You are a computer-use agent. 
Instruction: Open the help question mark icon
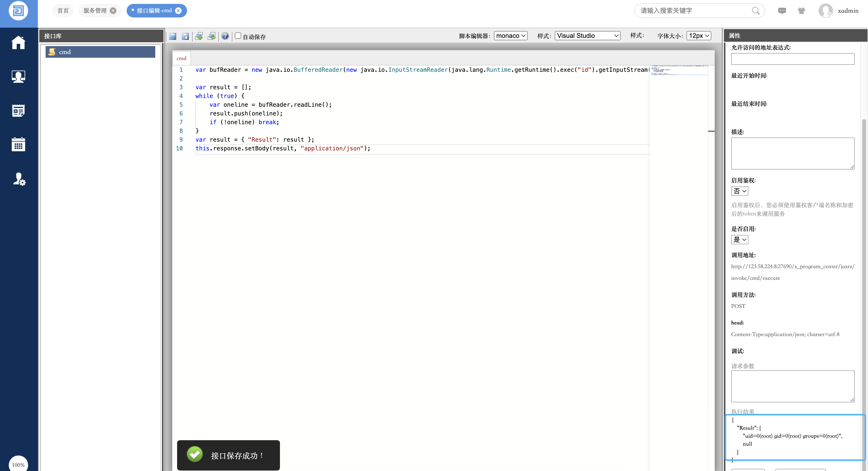[x=225, y=36]
